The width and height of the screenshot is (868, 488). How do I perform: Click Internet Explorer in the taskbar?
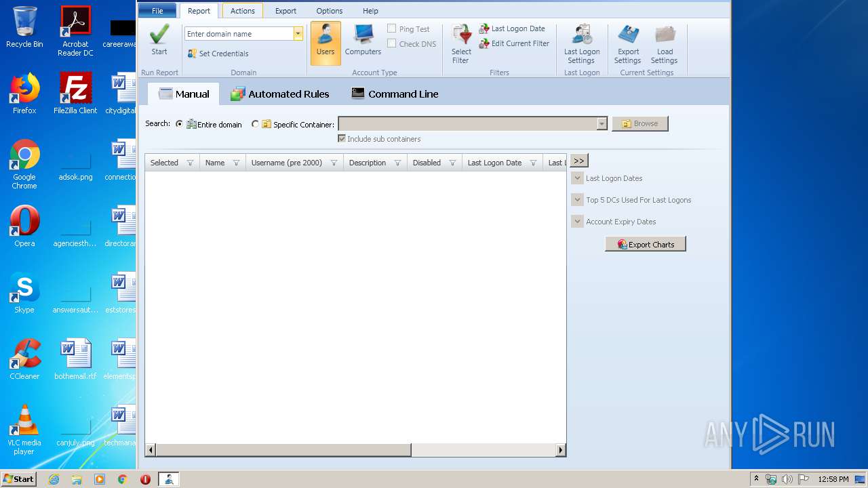[54, 479]
